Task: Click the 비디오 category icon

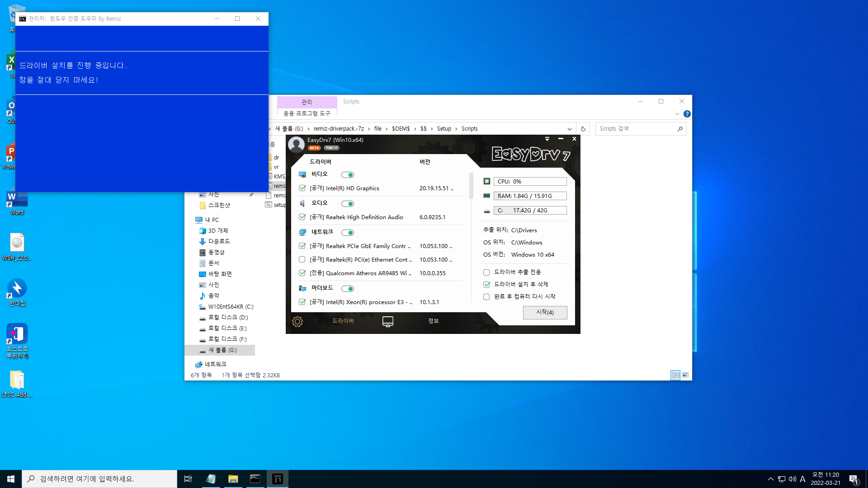Action: click(302, 174)
